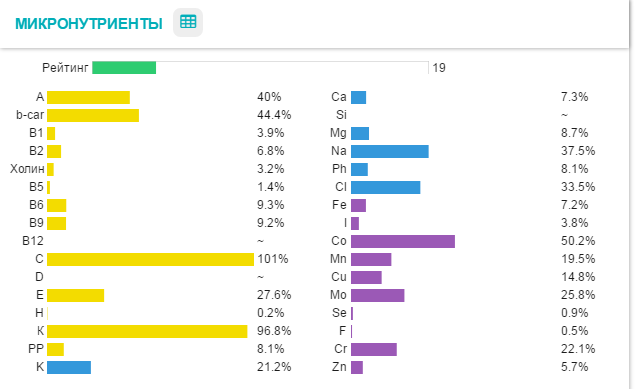Click the Mo molybdenum purple bar
Image resolution: width=639 pixels, height=389 pixels.
click(x=377, y=295)
